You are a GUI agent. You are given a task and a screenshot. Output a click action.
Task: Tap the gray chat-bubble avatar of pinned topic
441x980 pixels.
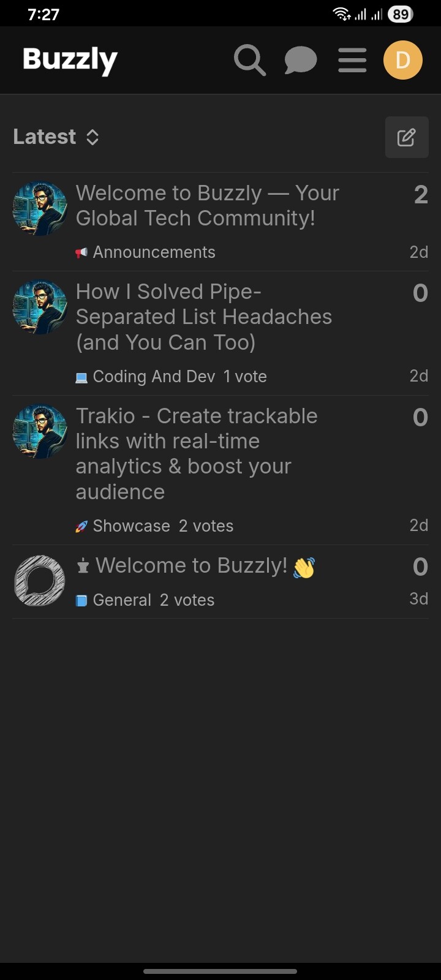coord(40,581)
